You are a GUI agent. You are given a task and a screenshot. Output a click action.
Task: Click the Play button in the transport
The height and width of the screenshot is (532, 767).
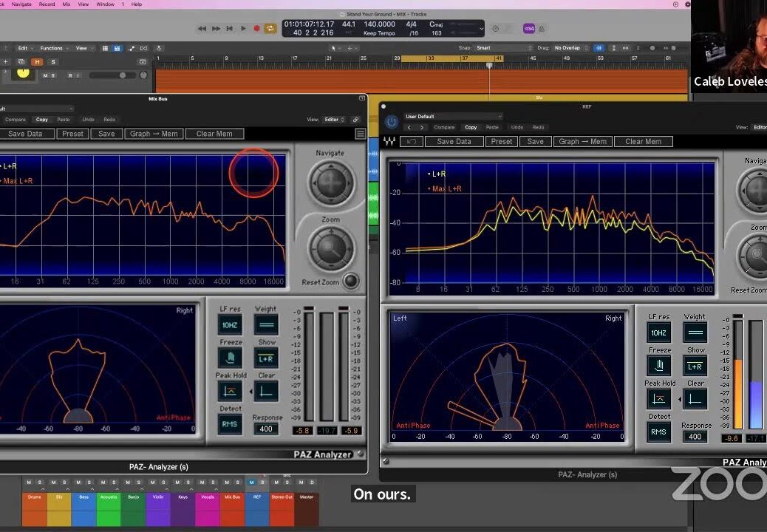click(x=243, y=28)
